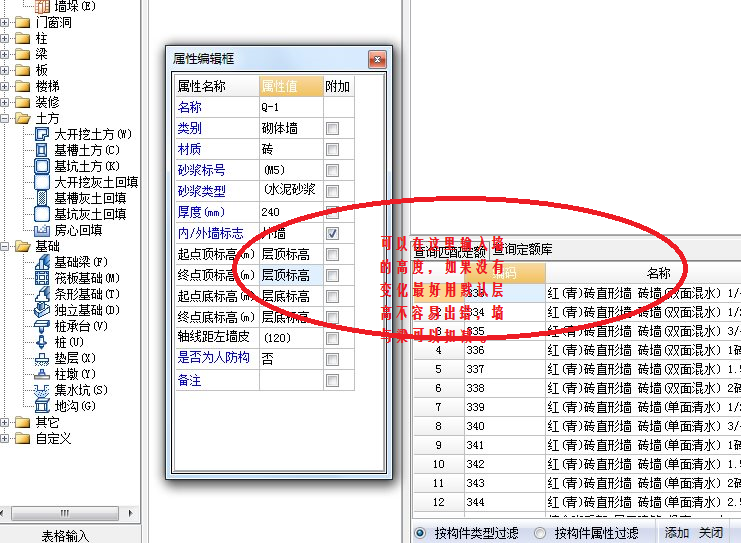The height and width of the screenshot is (543, 741).
Task: Click the 装修 folder icon
Action: click(x=22, y=102)
